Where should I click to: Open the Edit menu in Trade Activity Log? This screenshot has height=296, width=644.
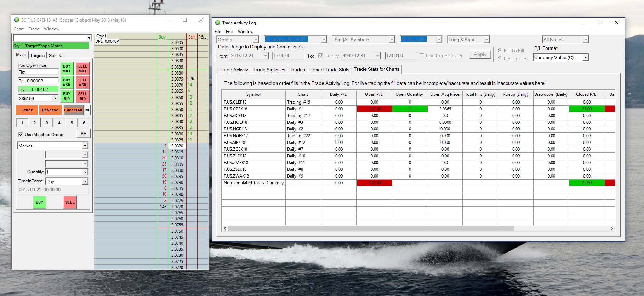pyautogui.click(x=229, y=32)
